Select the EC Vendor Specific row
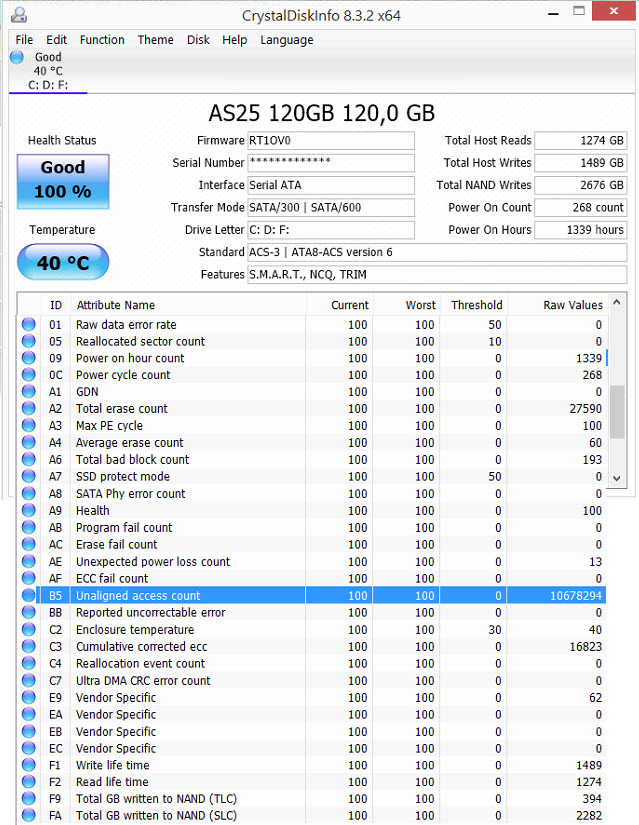The height and width of the screenshot is (825, 639). pos(313,748)
